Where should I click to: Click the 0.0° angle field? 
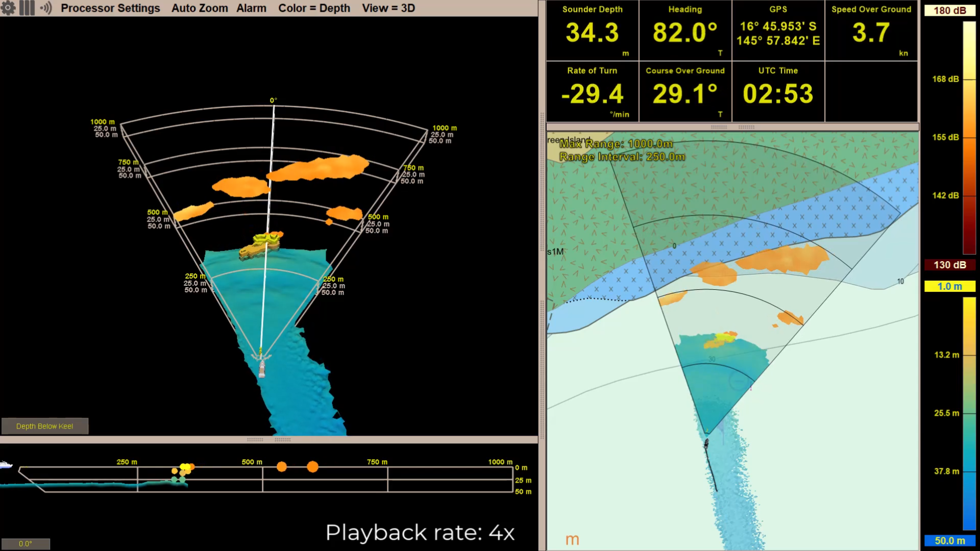pyautogui.click(x=26, y=544)
